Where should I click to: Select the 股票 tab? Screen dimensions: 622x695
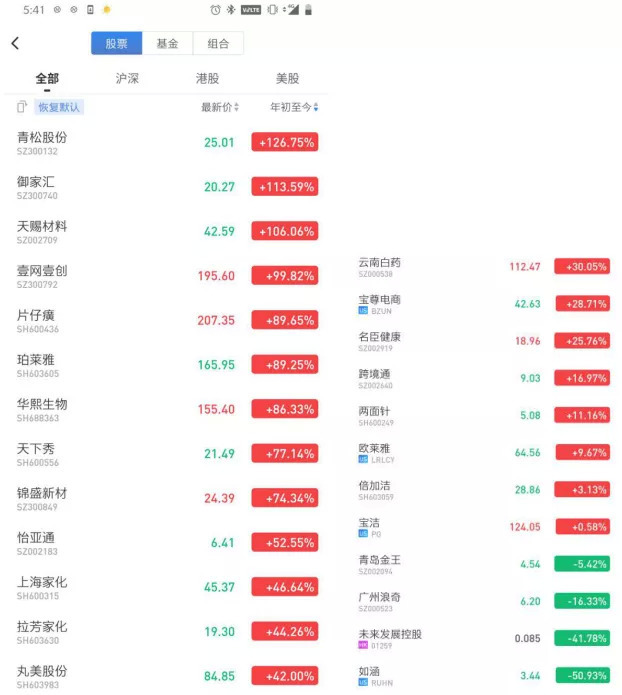coord(117,43)
